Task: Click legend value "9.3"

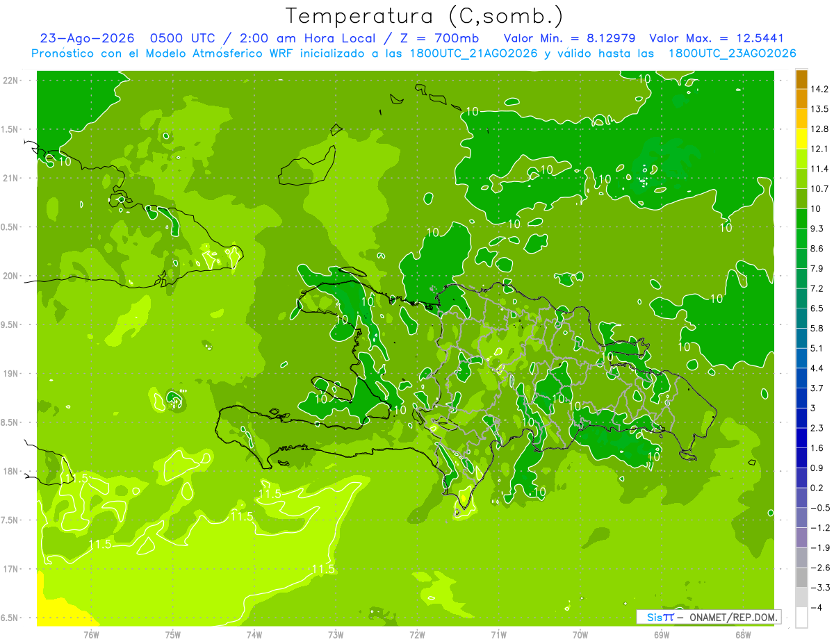Action: (x=817, y=229)
